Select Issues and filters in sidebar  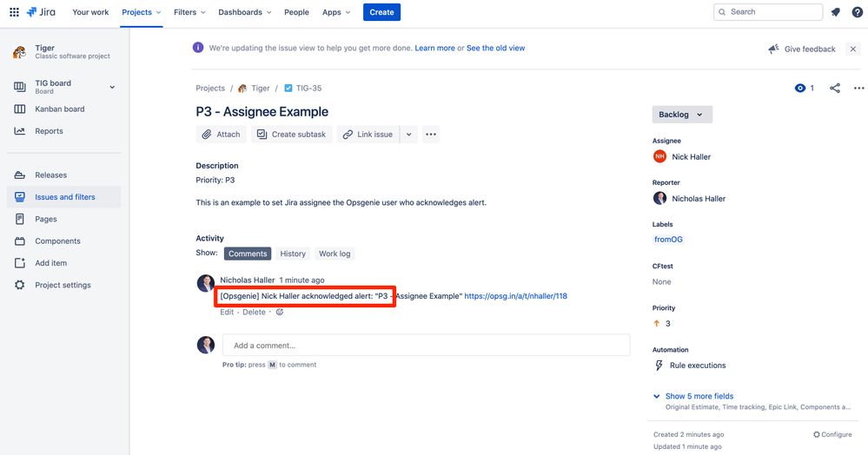65,197
